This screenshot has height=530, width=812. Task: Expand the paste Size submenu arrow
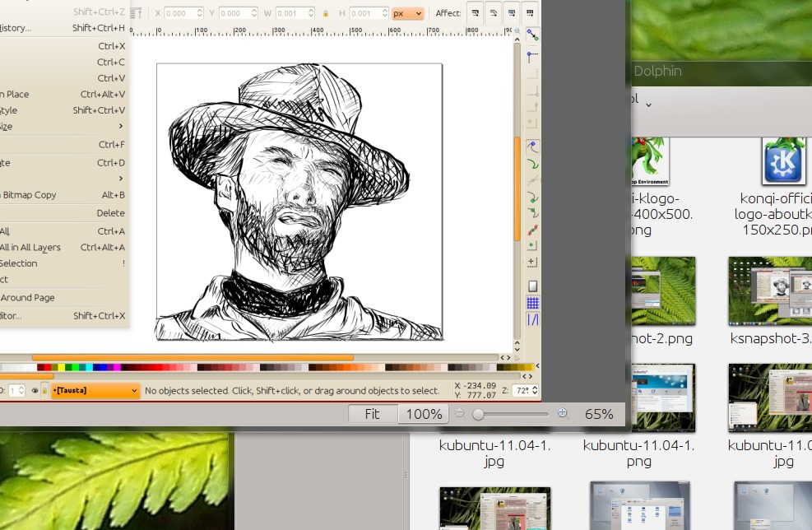pyautogui.click(x=121, y=126)
